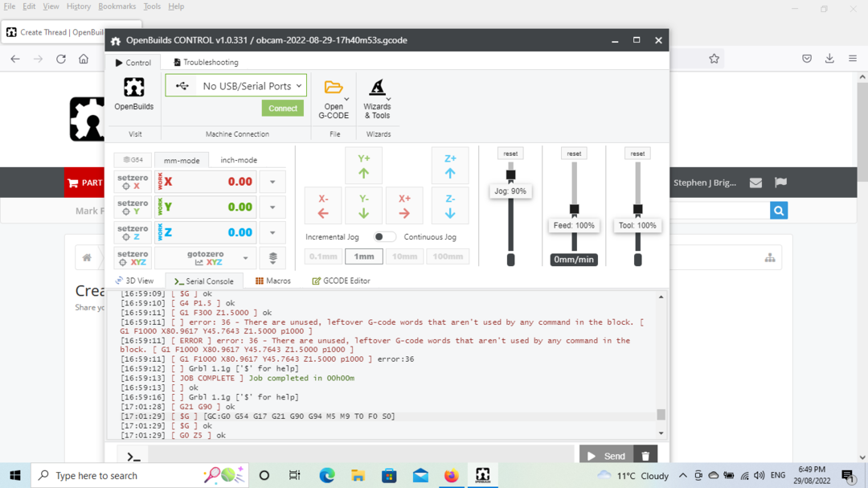Open the GCODE Editor tab

[x=341, y=281]
